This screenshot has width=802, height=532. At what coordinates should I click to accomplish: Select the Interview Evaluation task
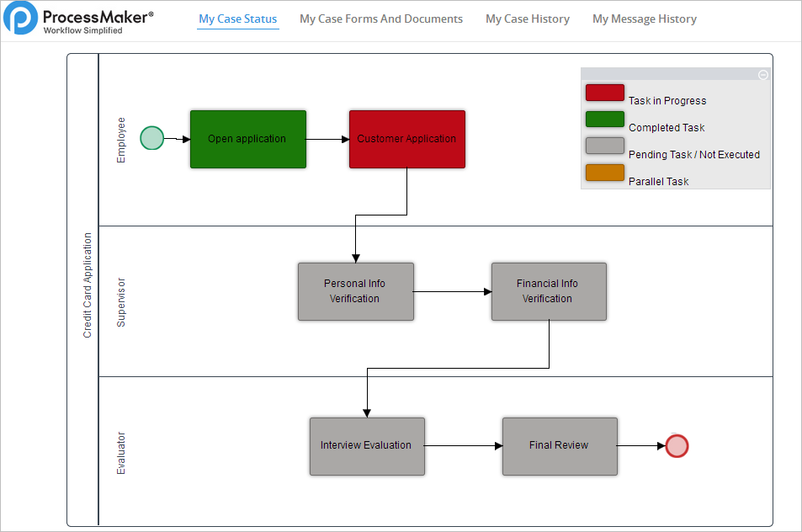[x=366, y=446]
